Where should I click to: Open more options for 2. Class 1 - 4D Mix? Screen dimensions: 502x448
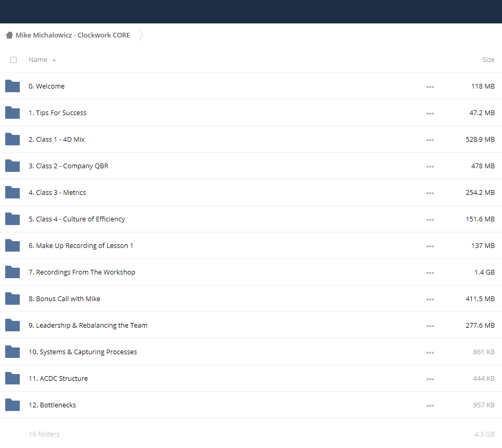pos(430,140)
